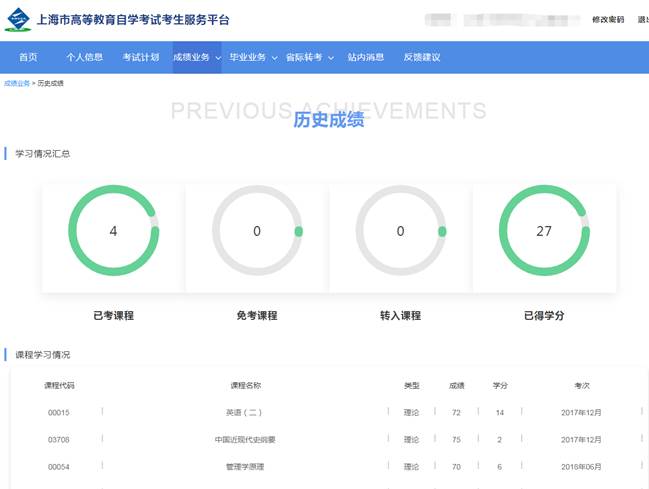Click the 成绩业务 breadcrumb link
This screenshot has width=649, height=489.
coord(16,83)
